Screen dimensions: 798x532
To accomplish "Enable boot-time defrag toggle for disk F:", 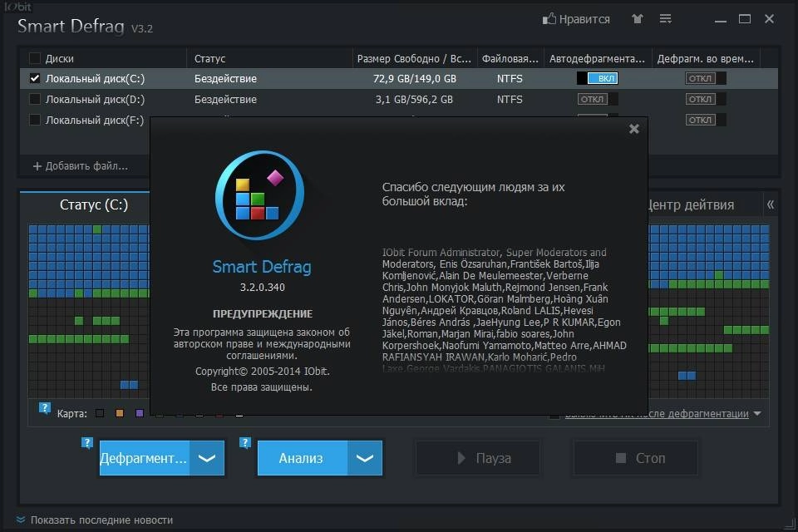I will pos(706,120).
